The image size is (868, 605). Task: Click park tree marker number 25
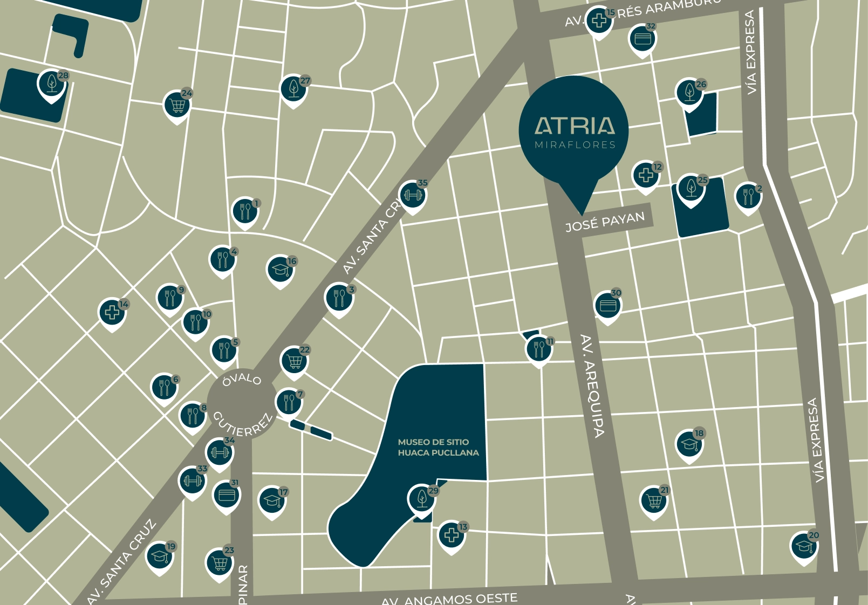(x=691, y=190)
